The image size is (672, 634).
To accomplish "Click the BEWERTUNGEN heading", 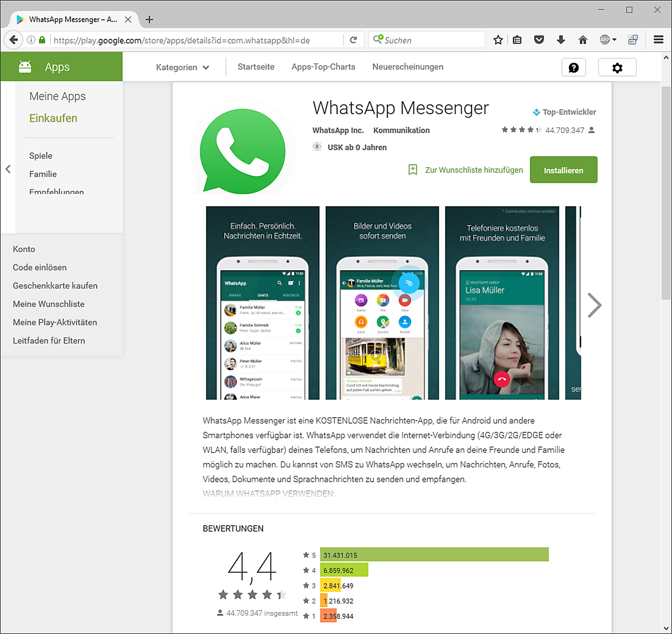I will tap(233, 528).
